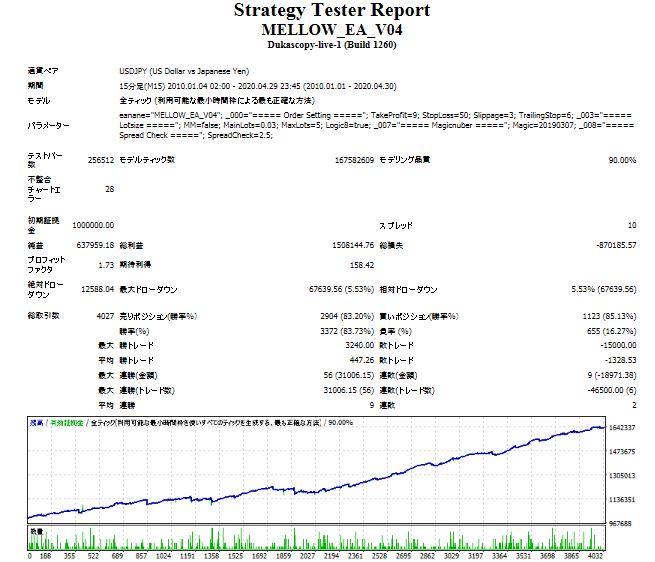Click the long positions value '1123 (85.13%)'
Viewport: 655px width, 562px height.
(x=609, y=316)
